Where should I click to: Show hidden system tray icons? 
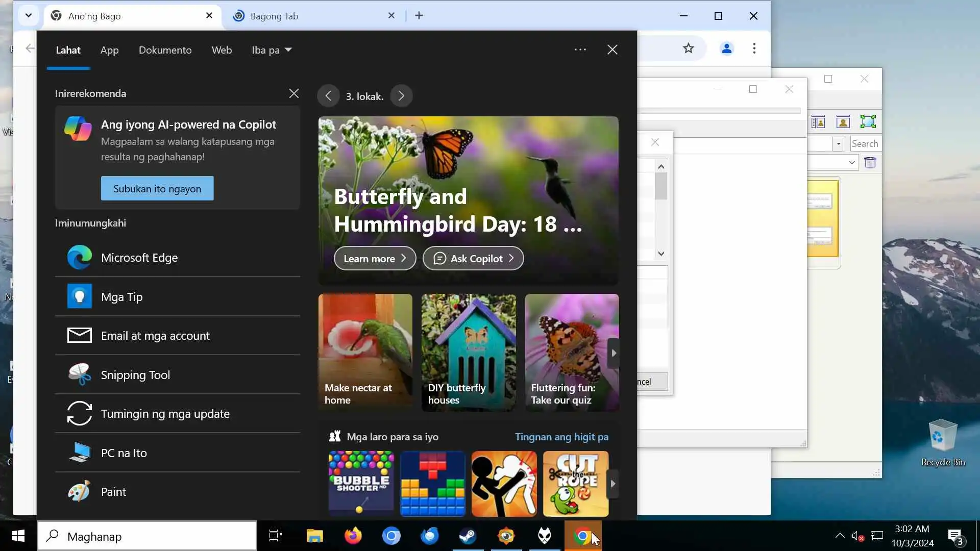(x=840, y=536)
